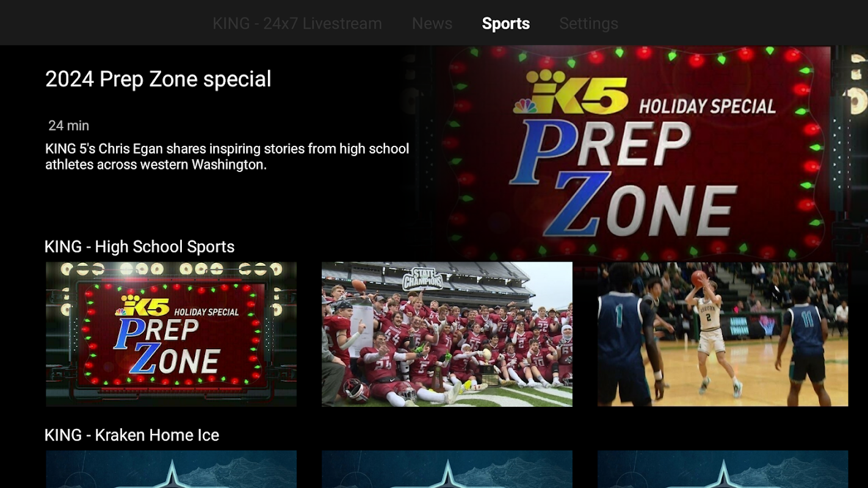
Task: Open the KING - High School Sports heading
Action: pos(139,246)
